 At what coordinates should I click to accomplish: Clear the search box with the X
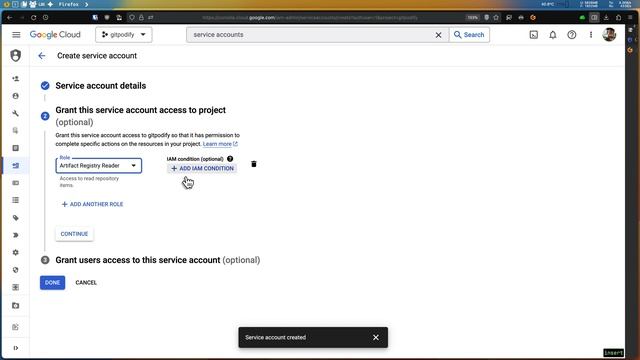(x=438, y=35)
